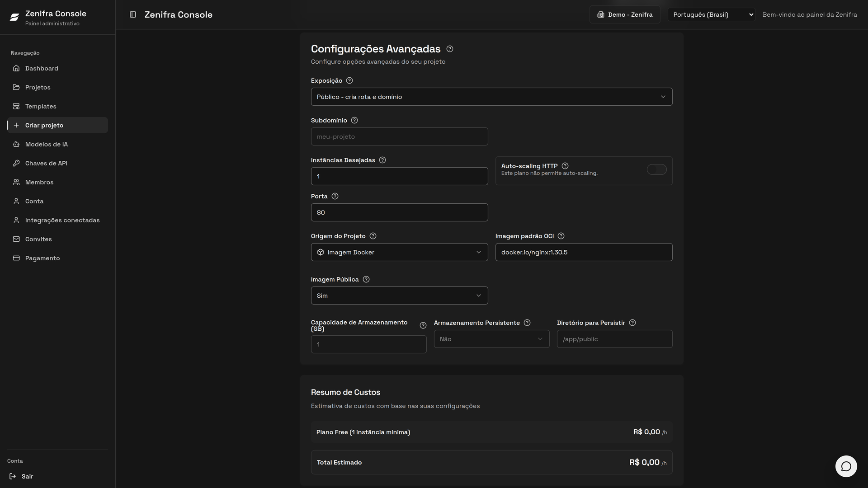Click 'Este plano não permite auto-scaling.' text
This screenshot has width=868, height=488.
[549, 173]
